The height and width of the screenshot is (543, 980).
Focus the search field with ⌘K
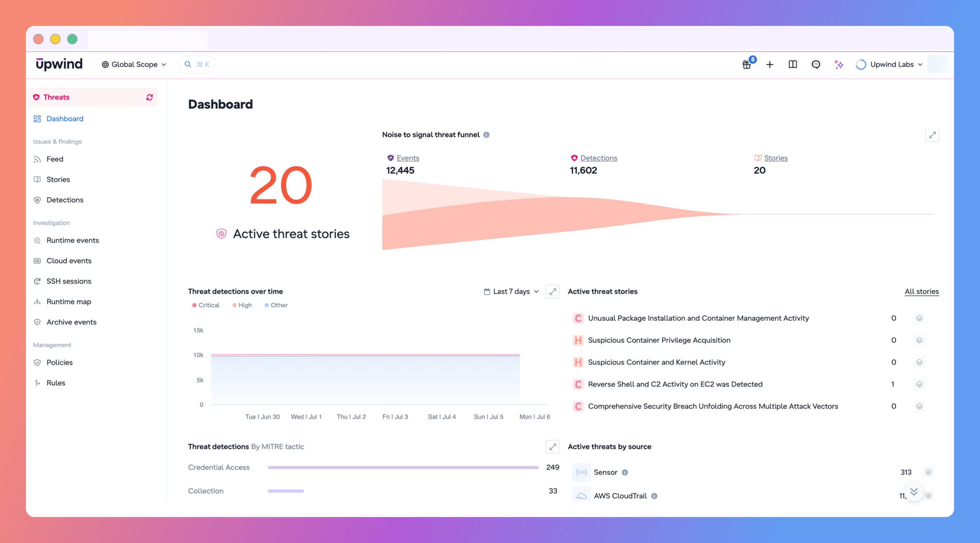(x=197, y=64)
